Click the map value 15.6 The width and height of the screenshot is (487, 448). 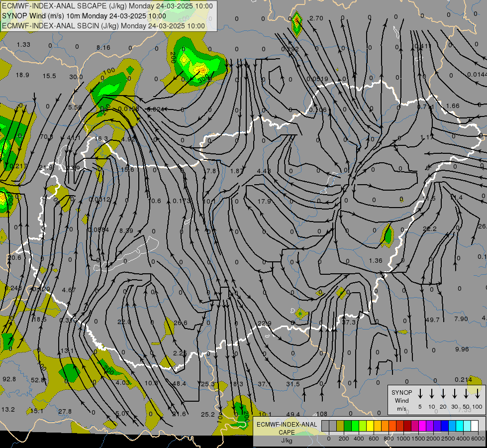coord(127,169)
